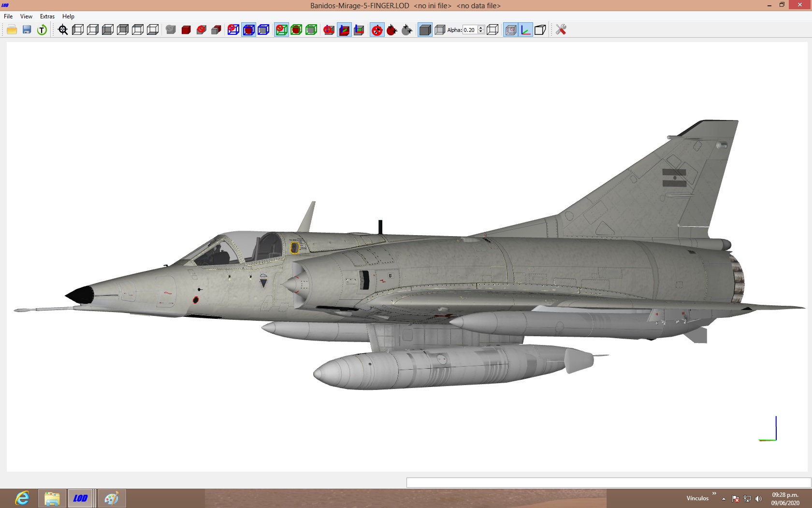This screenshot has height=508, width=812.
Task: Select the zoom magnifier crosshair tool
Action: (x=63, y=30)
